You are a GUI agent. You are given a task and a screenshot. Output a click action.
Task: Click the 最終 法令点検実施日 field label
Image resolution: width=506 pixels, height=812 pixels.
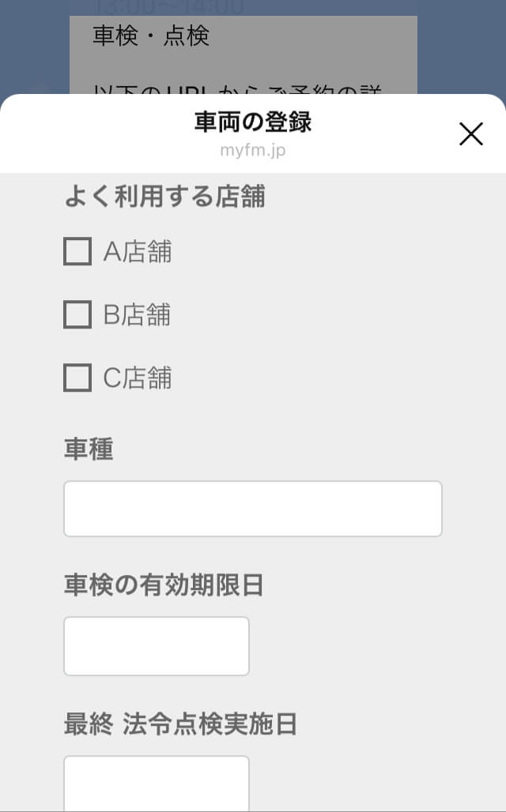click(x=180, y=724)
